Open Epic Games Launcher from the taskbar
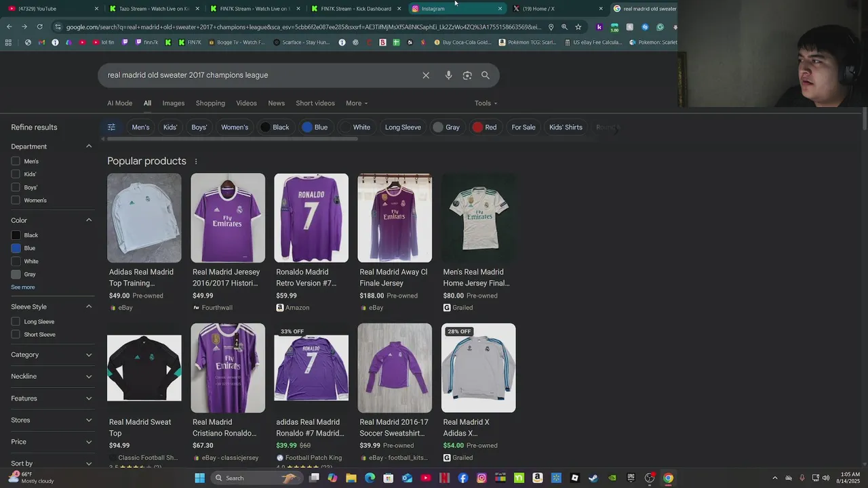The image size is (868, 488). point(631,478)
